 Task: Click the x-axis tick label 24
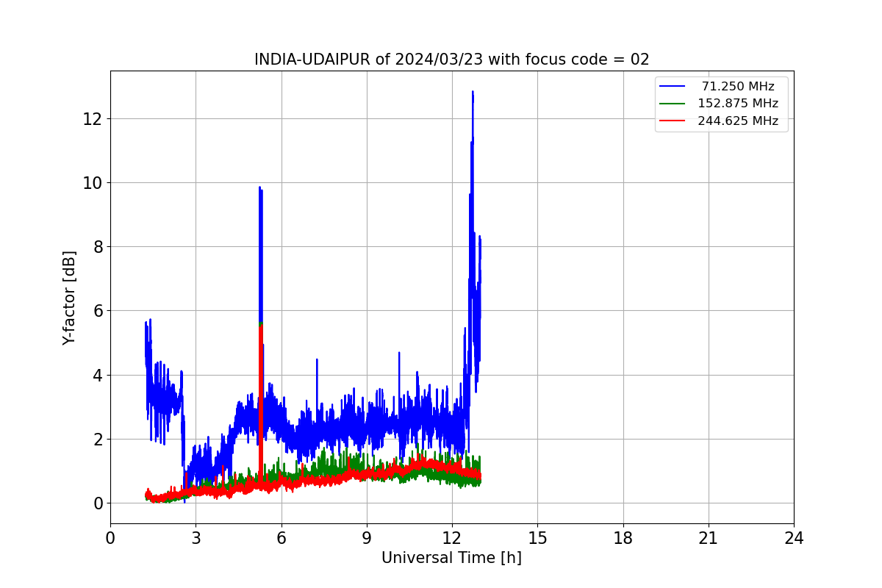794,538
